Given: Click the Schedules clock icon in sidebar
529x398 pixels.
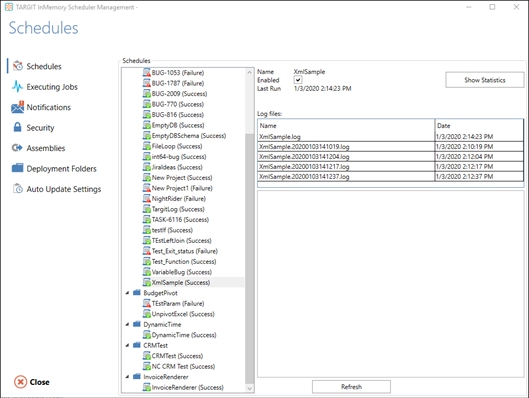Looking at the screenshot, I should click(x=18, y=66).
